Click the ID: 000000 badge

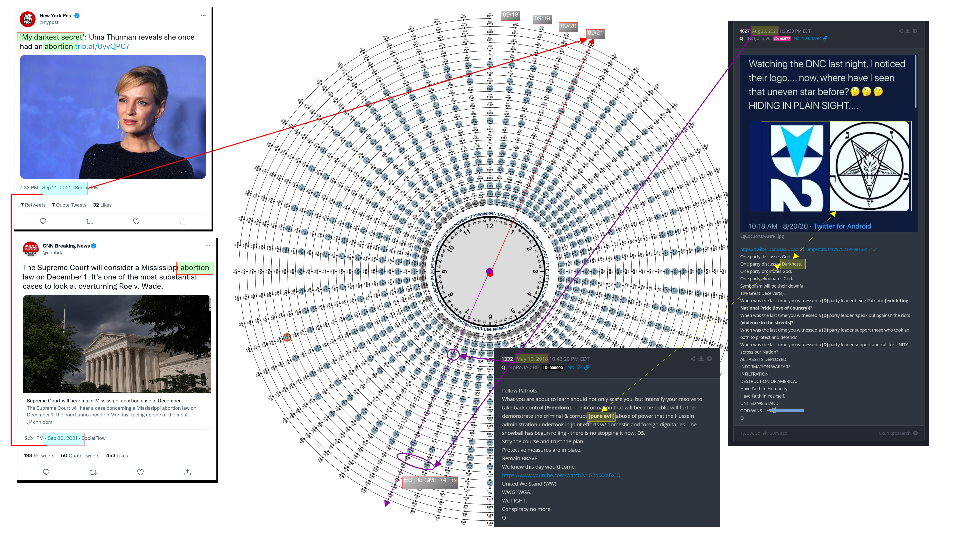click(x=553, y=368)
